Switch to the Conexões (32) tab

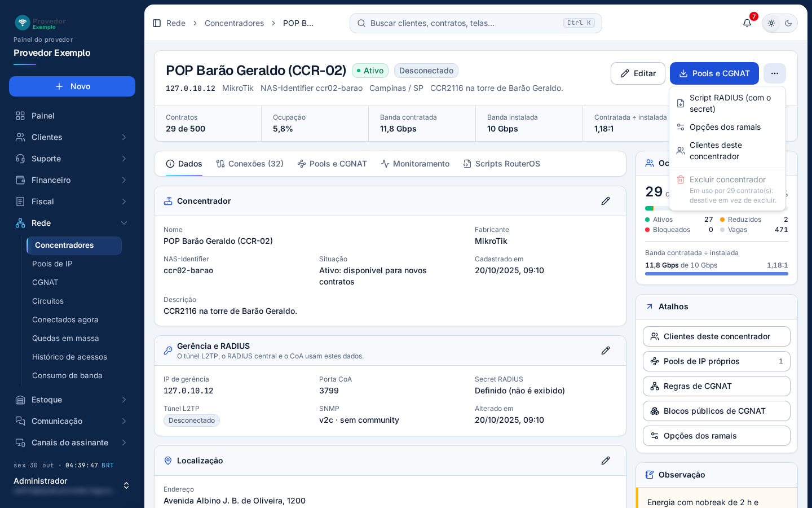pyautogui.click(x=250, y=164)
